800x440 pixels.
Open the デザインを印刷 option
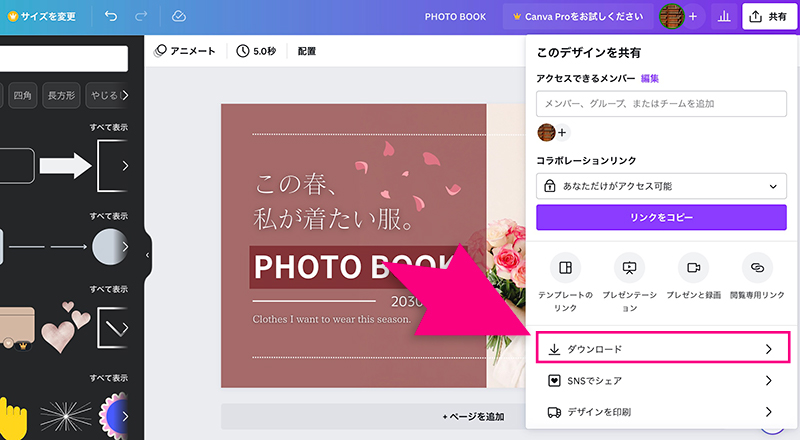pos(662,412)
